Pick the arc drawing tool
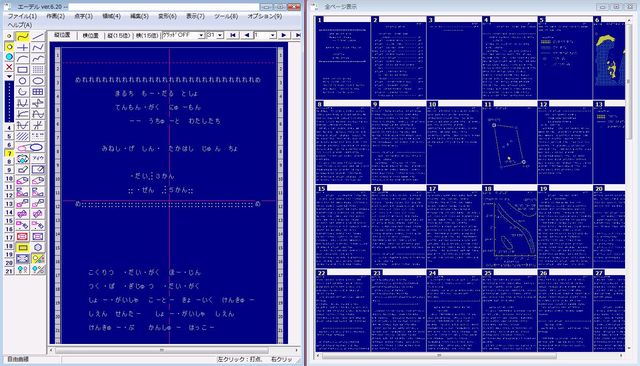The width and height of the screenshot is (640, 366). coord(23,59)
